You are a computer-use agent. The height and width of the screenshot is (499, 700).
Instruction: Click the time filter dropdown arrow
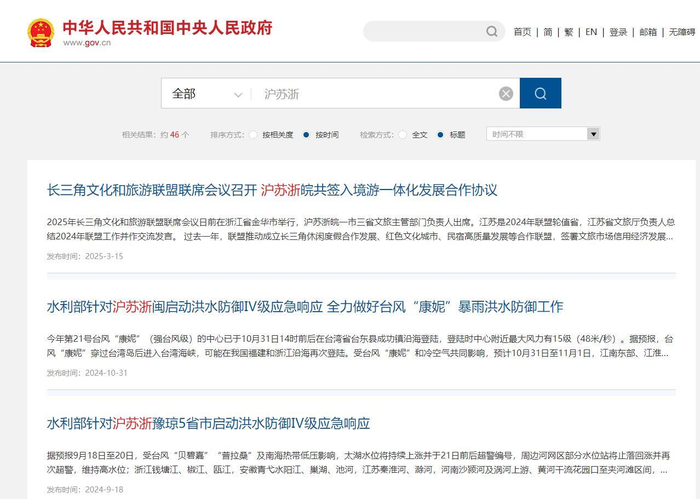pyautogui.click(x=593, y=134)
